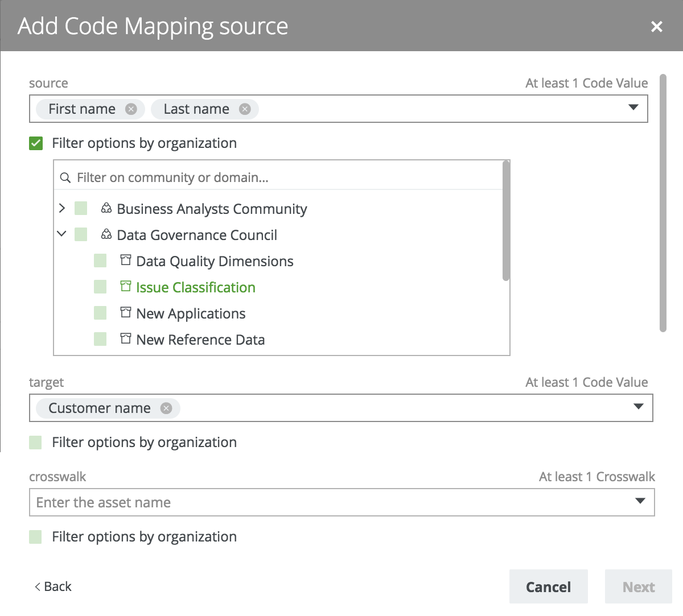Uncheck source Filter options by organization
This screenshot has width=683, height=616.
pyautogui.click(x=36, y=143)
